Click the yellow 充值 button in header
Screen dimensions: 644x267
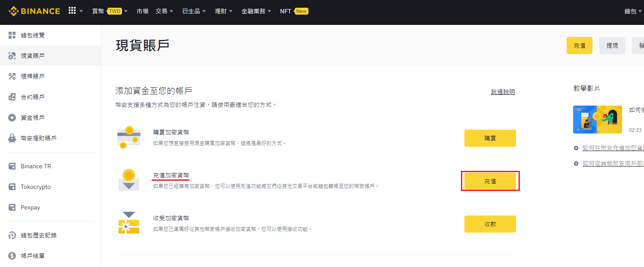point(580,46)
